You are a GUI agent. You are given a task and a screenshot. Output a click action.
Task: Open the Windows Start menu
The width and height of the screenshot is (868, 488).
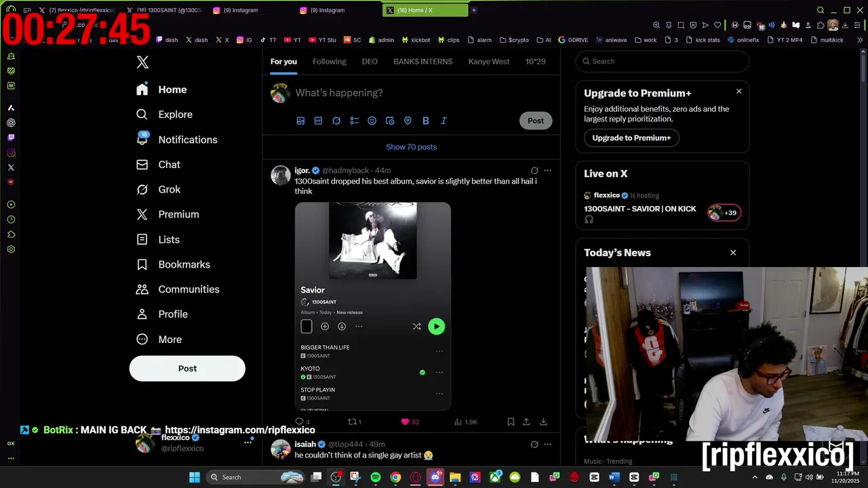[x=195, y=477]
